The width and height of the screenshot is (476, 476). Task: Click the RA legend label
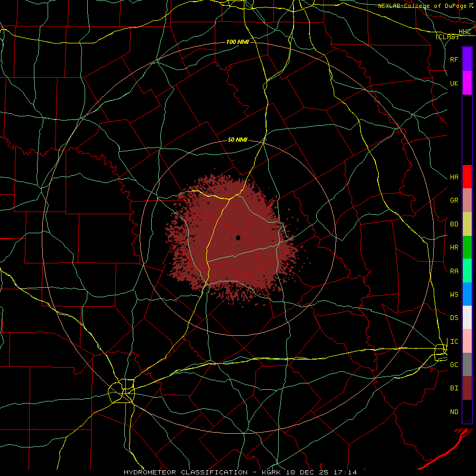point(454,271)
